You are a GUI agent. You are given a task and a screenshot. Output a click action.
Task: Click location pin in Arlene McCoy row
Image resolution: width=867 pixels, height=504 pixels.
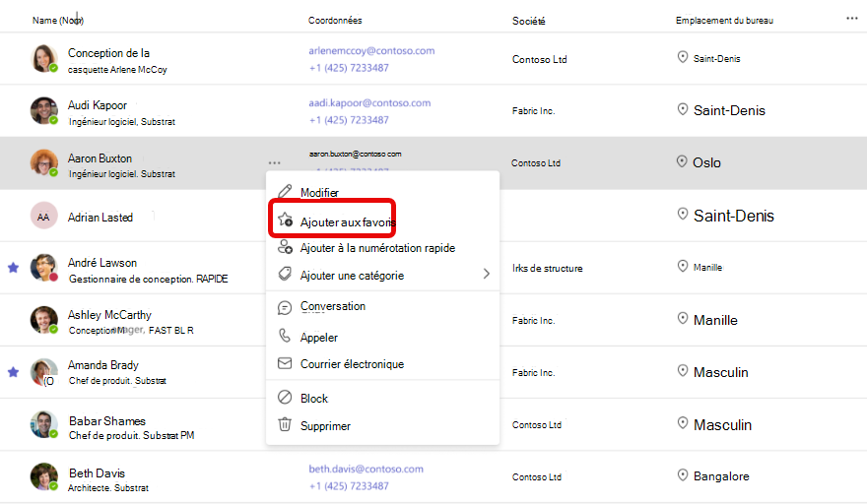(683, 57)
